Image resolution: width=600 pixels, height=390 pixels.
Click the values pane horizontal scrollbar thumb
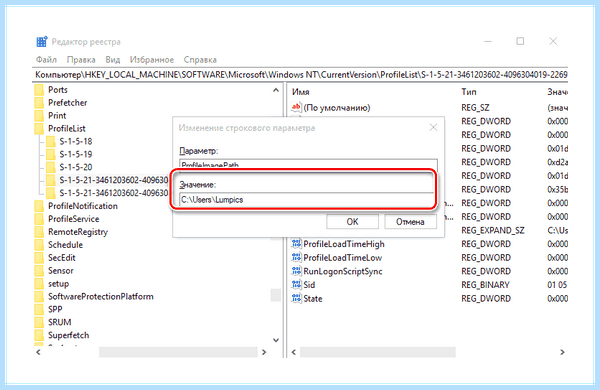click(x=378, y=352)
